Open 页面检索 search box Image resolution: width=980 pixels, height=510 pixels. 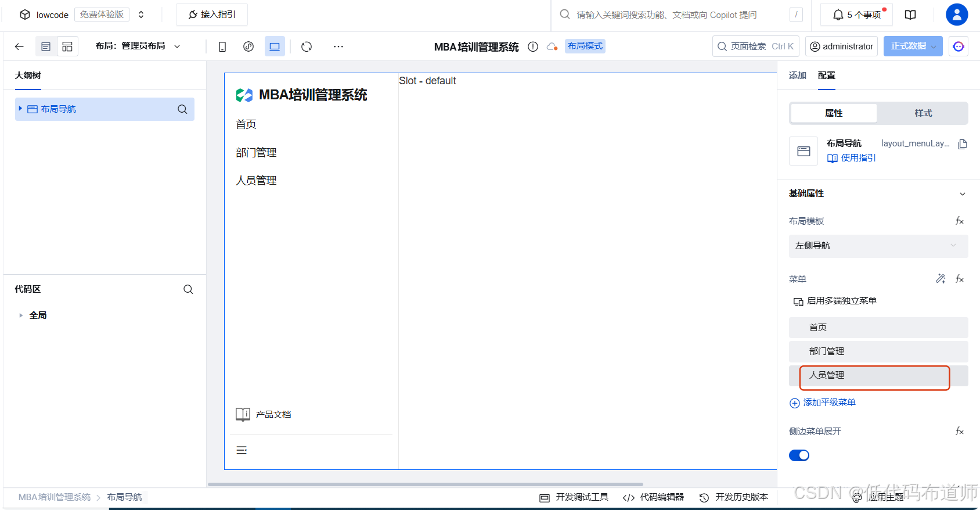[x=756, y=46]
